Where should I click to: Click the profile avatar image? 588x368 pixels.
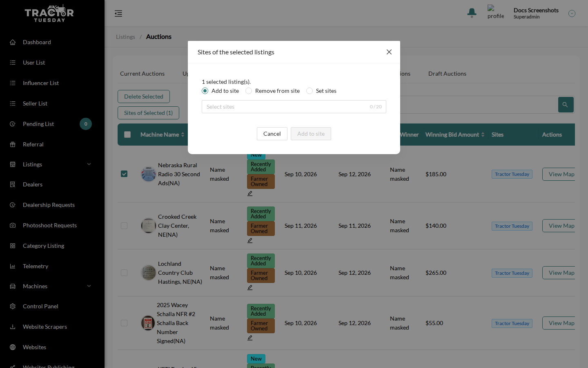pyautogui.click(x=496, y=12)
